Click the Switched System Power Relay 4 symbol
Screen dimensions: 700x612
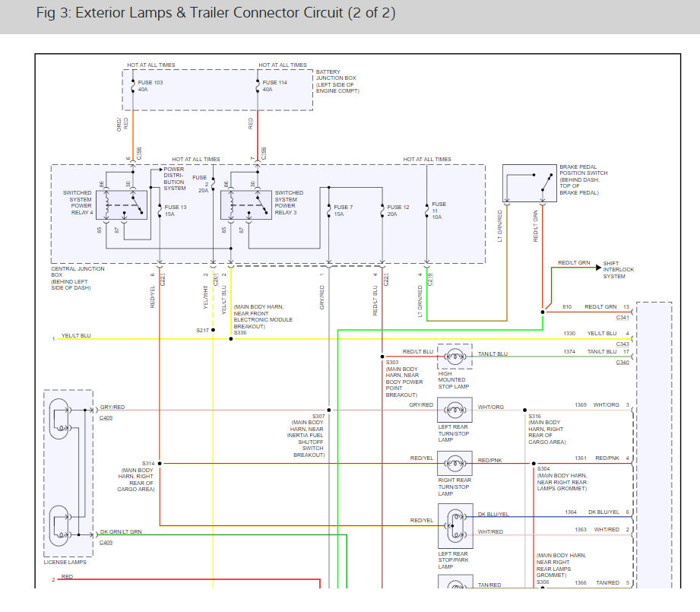click(122, 205)
